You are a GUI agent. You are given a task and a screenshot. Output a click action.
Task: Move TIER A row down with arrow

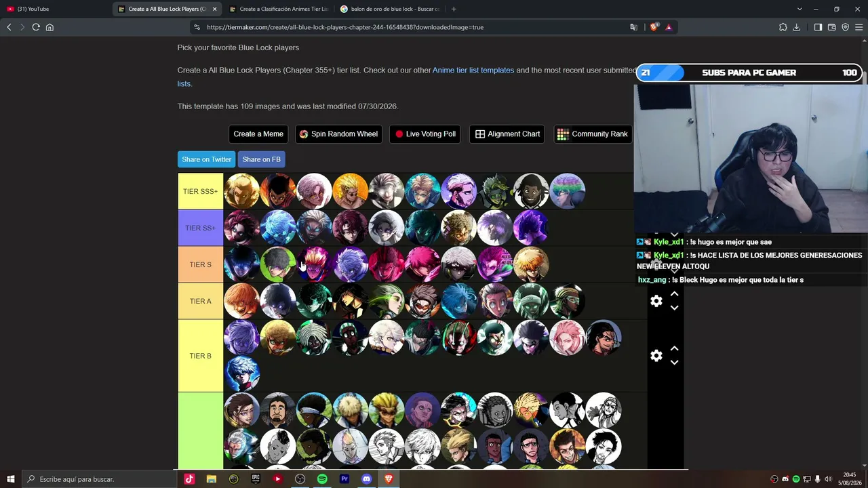click(674, 308)
